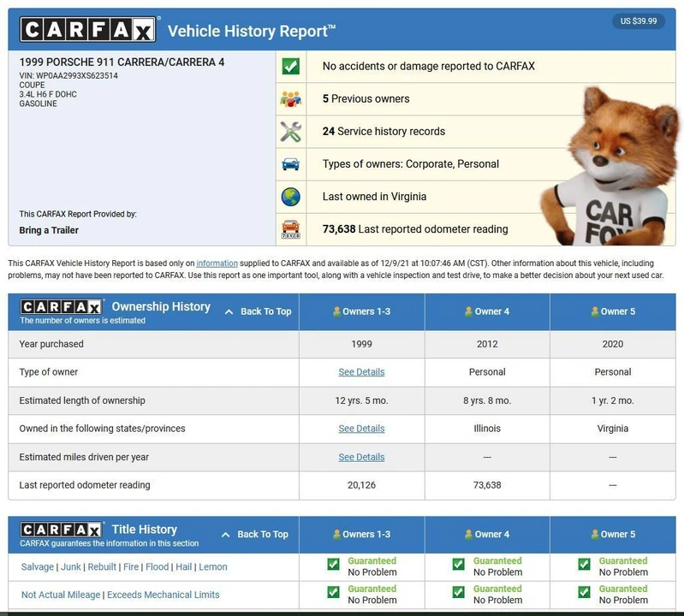
Task: Open the Flood title link
Action: tap(157, 566)
